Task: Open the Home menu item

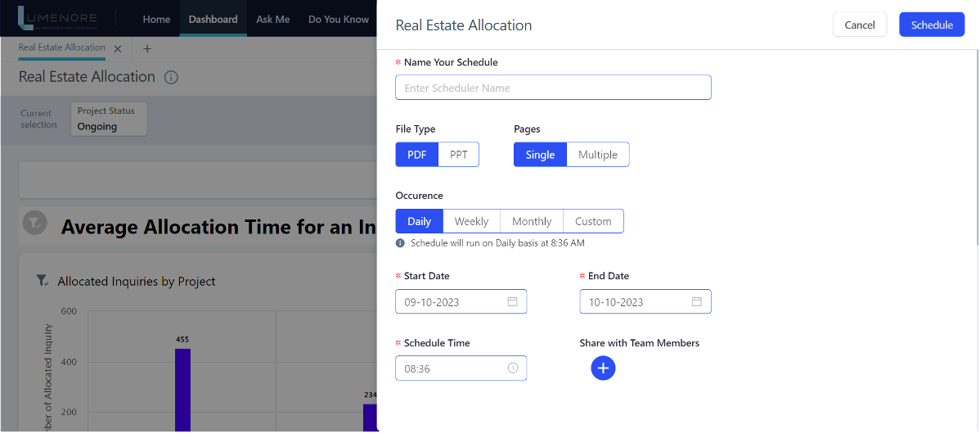Action: (x=156, y=19)
